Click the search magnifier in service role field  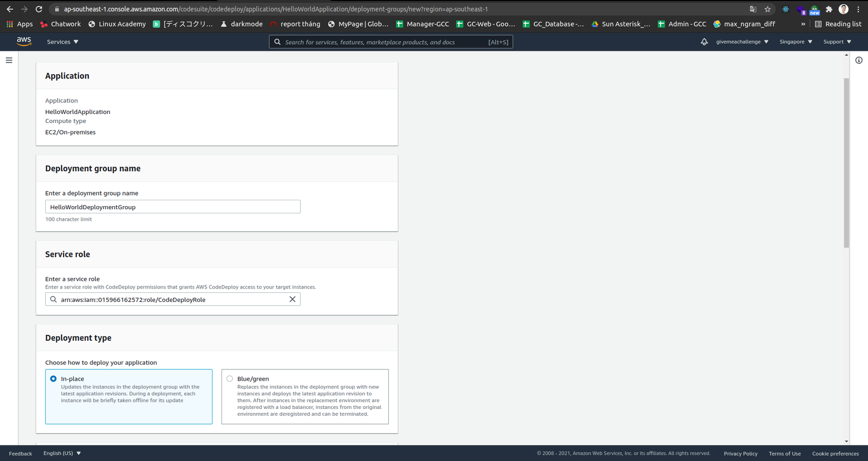pos(53,299)
